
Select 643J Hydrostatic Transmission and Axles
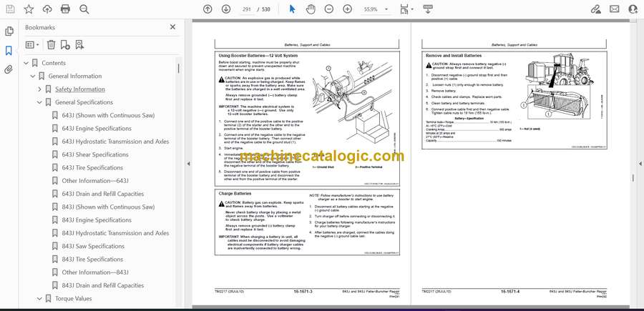click(x=115, y=142)
